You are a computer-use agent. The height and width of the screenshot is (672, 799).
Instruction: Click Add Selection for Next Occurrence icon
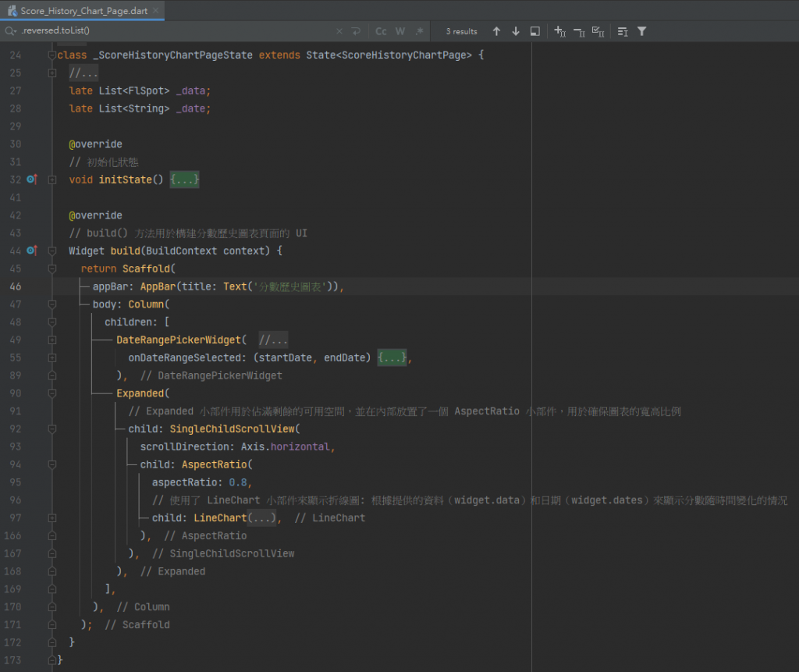point(559,31)
